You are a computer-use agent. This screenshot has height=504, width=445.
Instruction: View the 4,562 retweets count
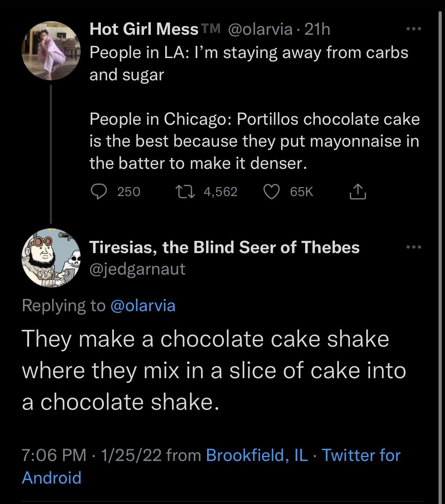[x=220, y=192]
